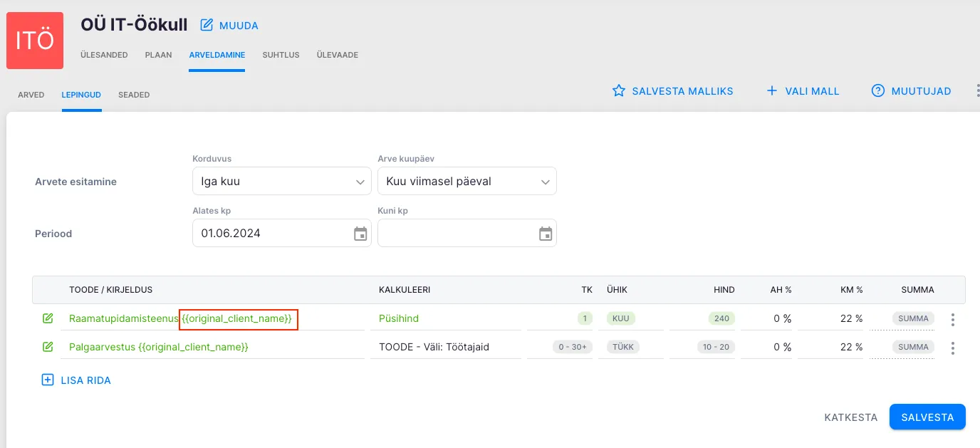Expand the Korduvus dropdown showing Iga kuu
980x448 pixels.
tap(281, 182)
